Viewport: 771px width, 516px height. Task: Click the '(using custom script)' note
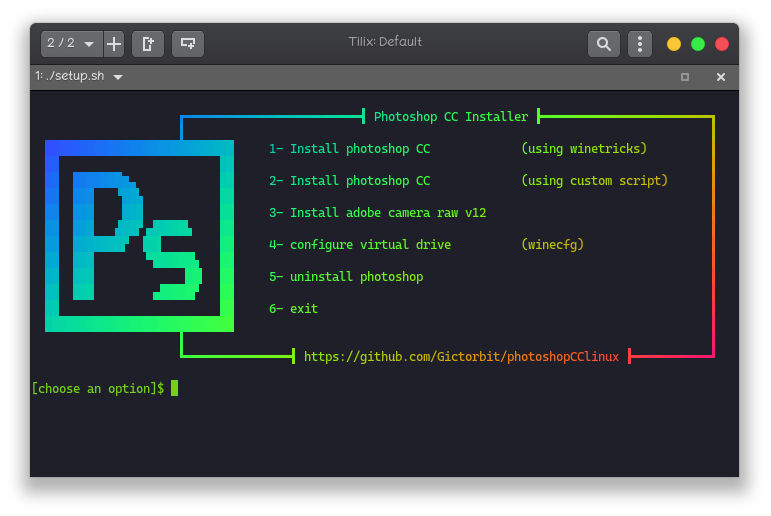594,181
